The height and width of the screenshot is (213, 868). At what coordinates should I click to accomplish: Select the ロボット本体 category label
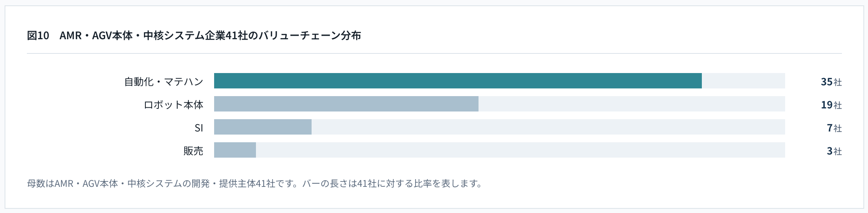pos(173,105)
